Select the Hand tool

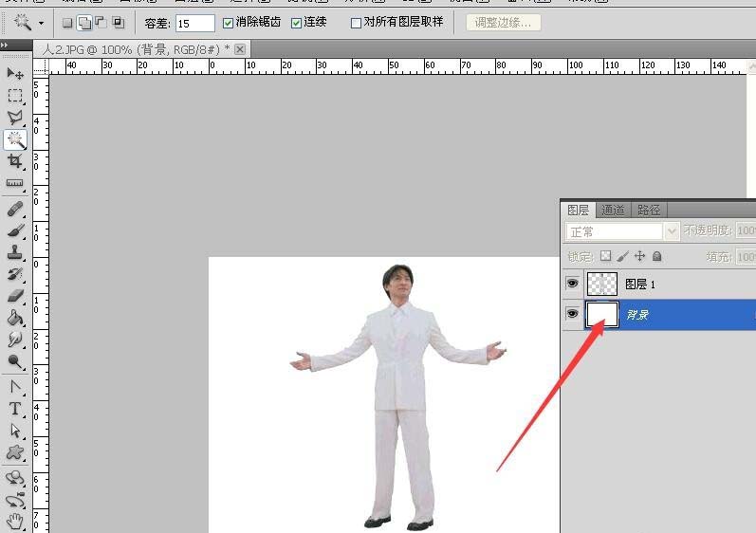(x=15, y=522)
